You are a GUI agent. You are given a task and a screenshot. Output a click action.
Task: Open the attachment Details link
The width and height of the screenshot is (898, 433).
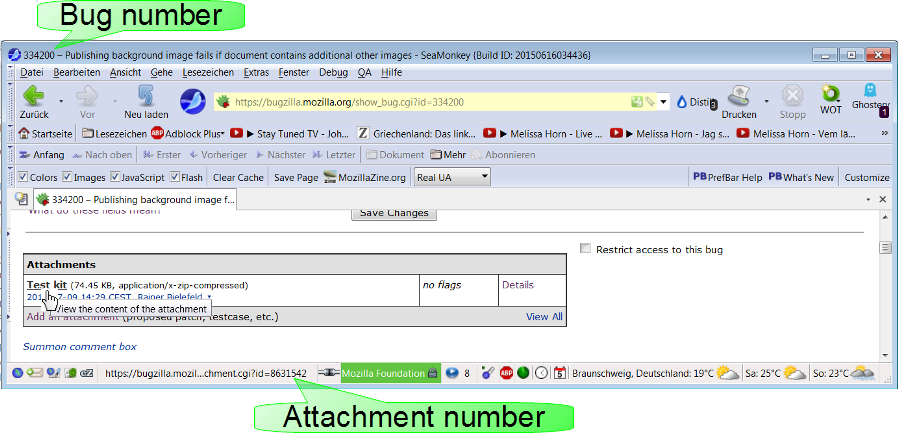coord(518,285)
